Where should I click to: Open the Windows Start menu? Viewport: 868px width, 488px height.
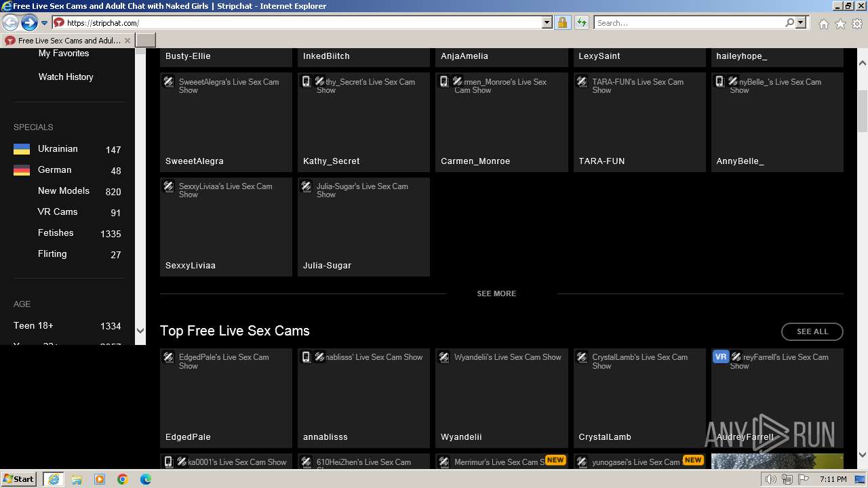click(x=19, y=479)
